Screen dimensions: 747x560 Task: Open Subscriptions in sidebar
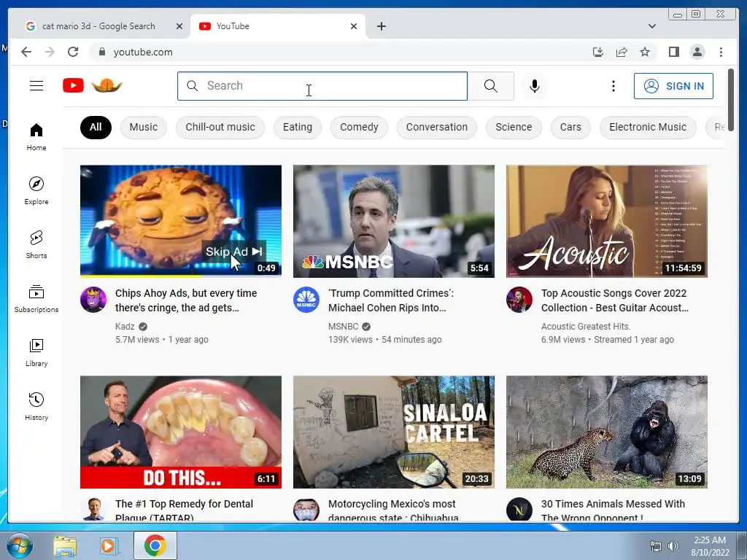pos(36,298)
